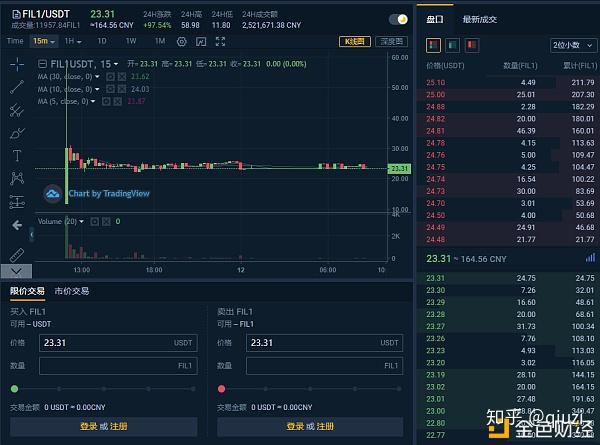Hide the Volume indicator
Viewport: 600px width, 445px height.
pos(95,222)
